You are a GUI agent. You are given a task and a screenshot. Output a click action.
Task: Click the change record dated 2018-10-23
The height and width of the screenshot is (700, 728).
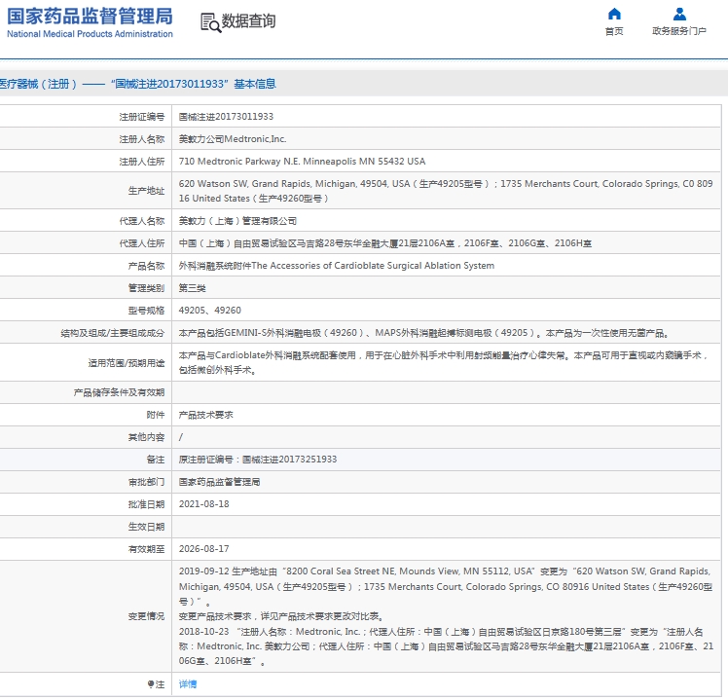coord(446,646)
